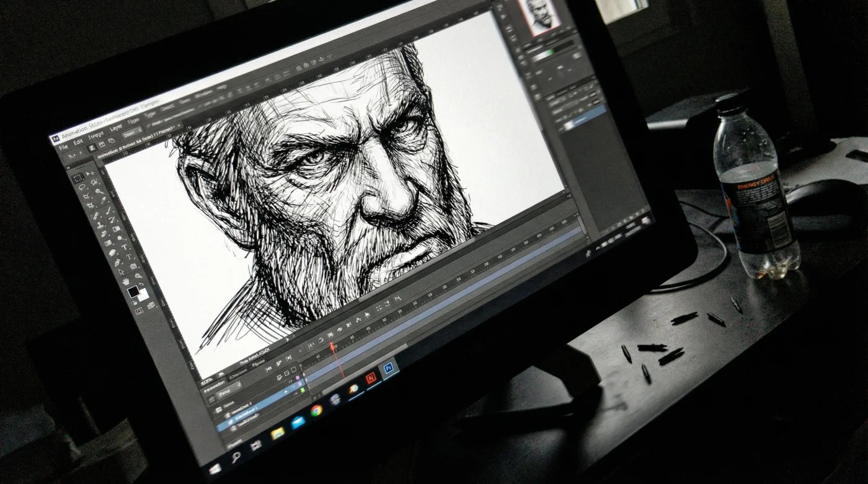Select the Hand tool
Image resolution: width=868 pixels, height=484 pixels.
pos(126,281)
